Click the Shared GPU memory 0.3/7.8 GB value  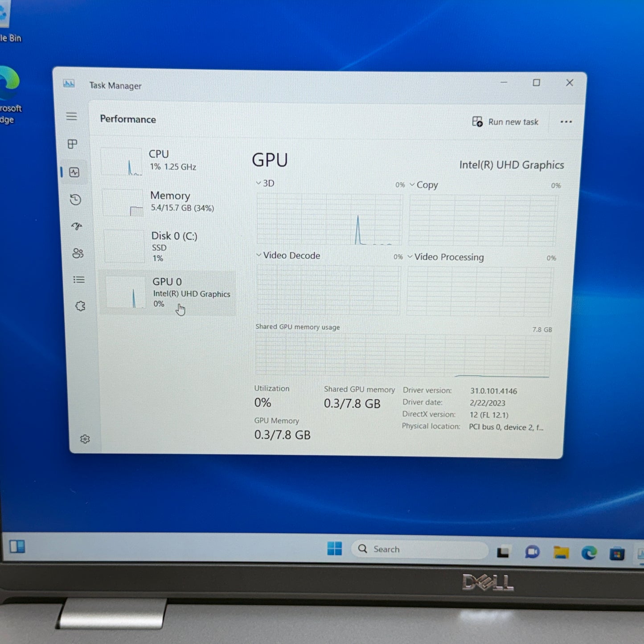pos(352,404)
